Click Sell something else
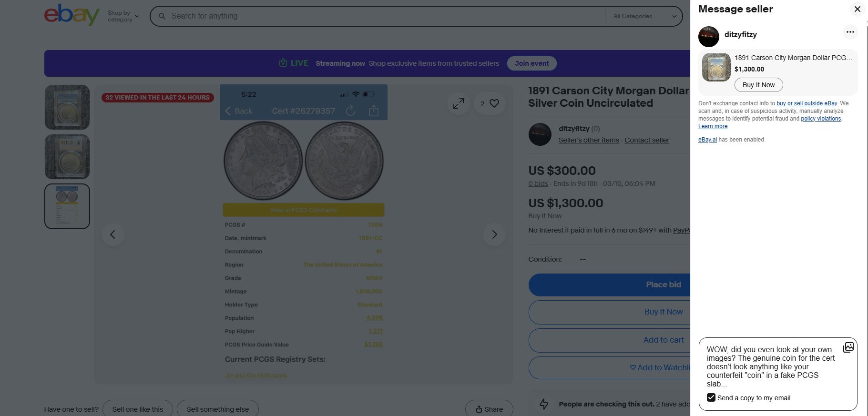 click(x=218, y=409)
